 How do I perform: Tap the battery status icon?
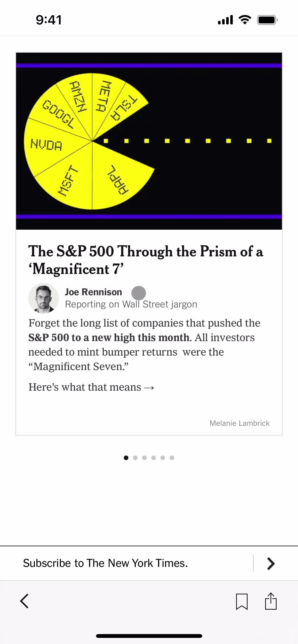(x=267, y=20)
